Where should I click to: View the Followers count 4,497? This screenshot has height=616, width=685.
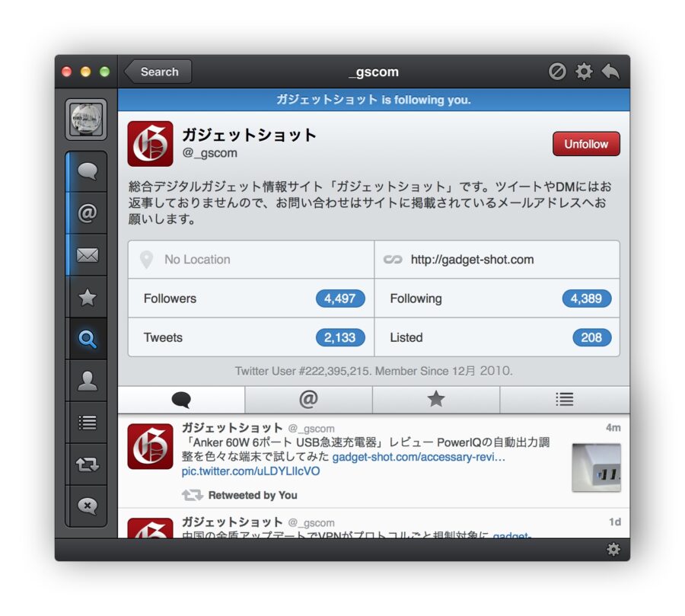coord(340,298)
